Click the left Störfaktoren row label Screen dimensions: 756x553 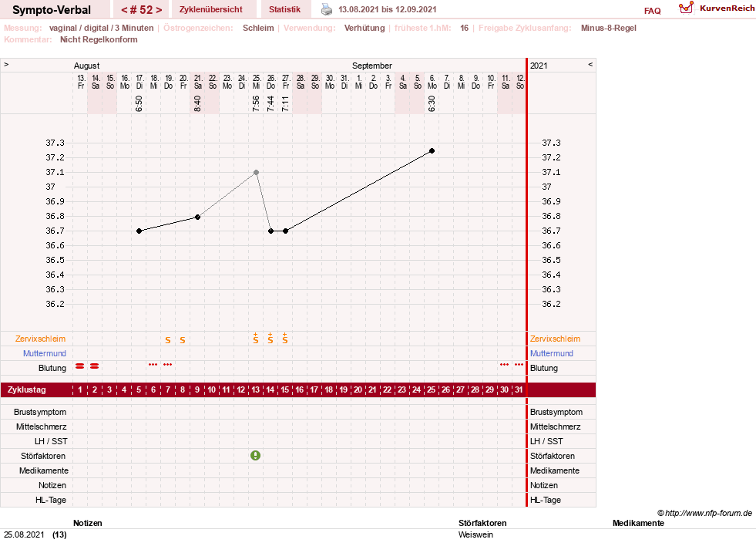[43, 456]
